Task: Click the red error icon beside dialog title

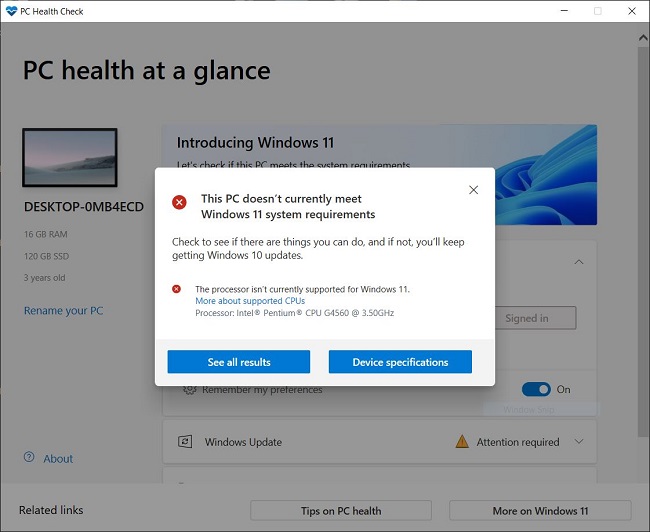Action: (179, 202)
